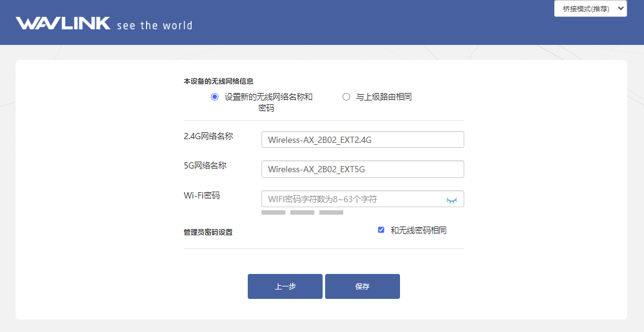Click the 管理员密码设置 heading
The image size is (644, 332).
click(208, 232)
